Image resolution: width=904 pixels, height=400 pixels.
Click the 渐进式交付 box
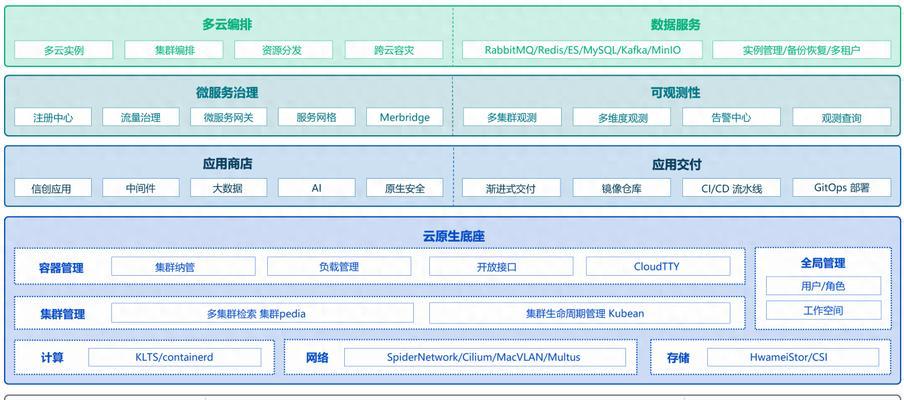pyautogui.click(x=511, y=188)
